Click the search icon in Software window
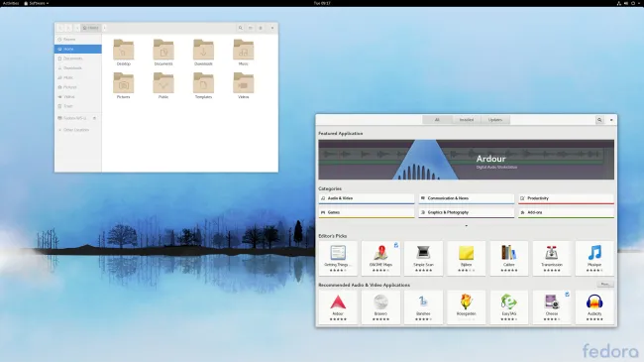The width and height of the screenshot is (644, 362). 599,120
